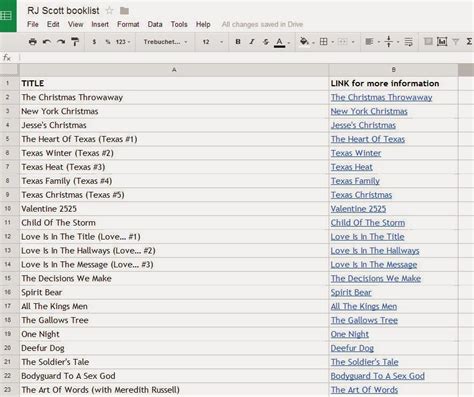Open The Christmas Throwaway link
Viewport: 474px width, 397px height.
click(x=381, y=97)
